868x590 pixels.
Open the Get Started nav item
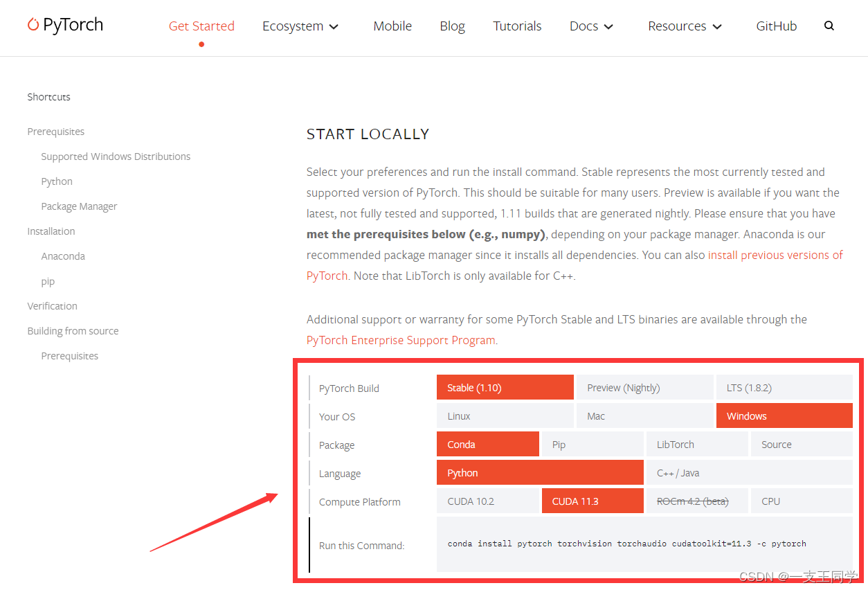[201, 26]
